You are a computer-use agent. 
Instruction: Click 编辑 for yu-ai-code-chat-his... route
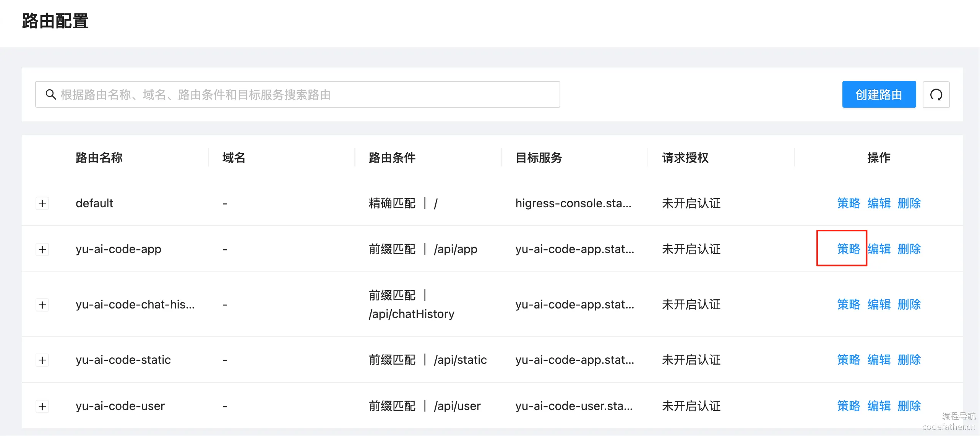tap(879, 304)
